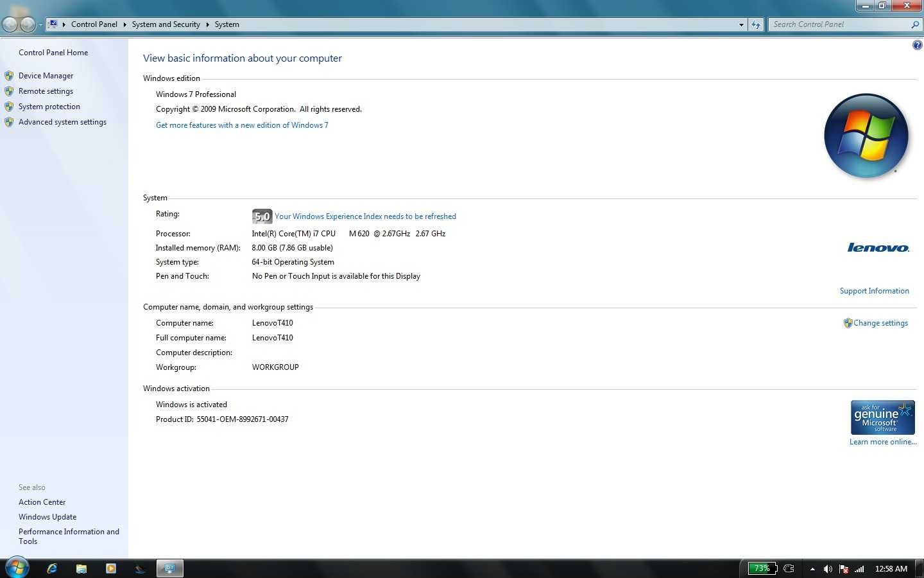Click the WORKGROUP value
The height and width of the screenshot is (578, 924).
click(275, 367)
